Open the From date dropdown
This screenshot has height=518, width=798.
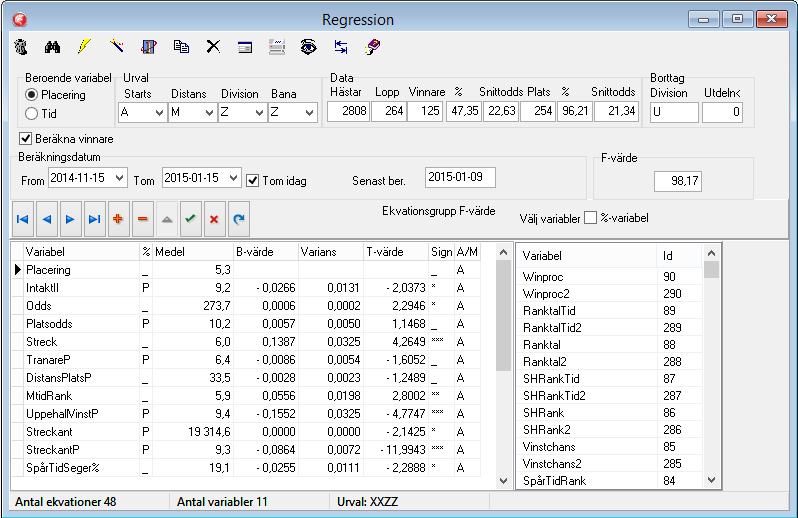tap(120, 178)
